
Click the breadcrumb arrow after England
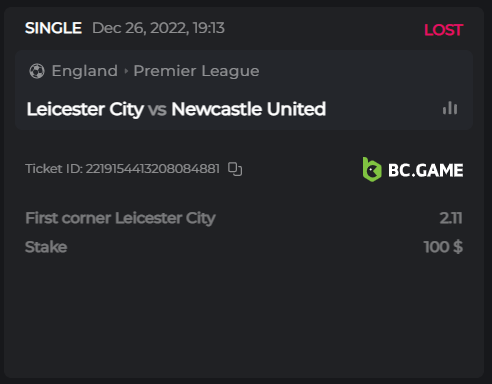point(126,71)
